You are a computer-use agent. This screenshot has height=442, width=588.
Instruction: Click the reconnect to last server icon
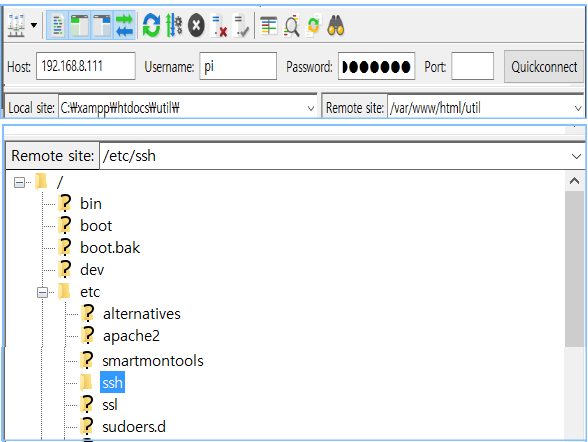[x=241, y=25]
